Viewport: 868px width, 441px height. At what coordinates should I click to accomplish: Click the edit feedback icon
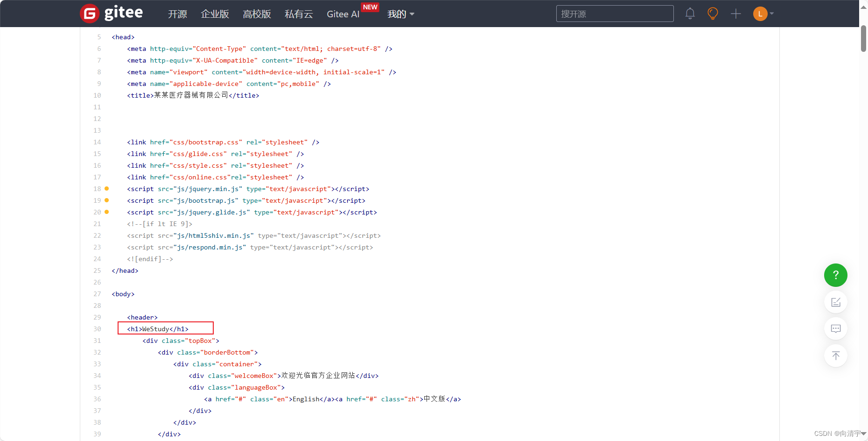pyautogui.click(x=835, y=302)
